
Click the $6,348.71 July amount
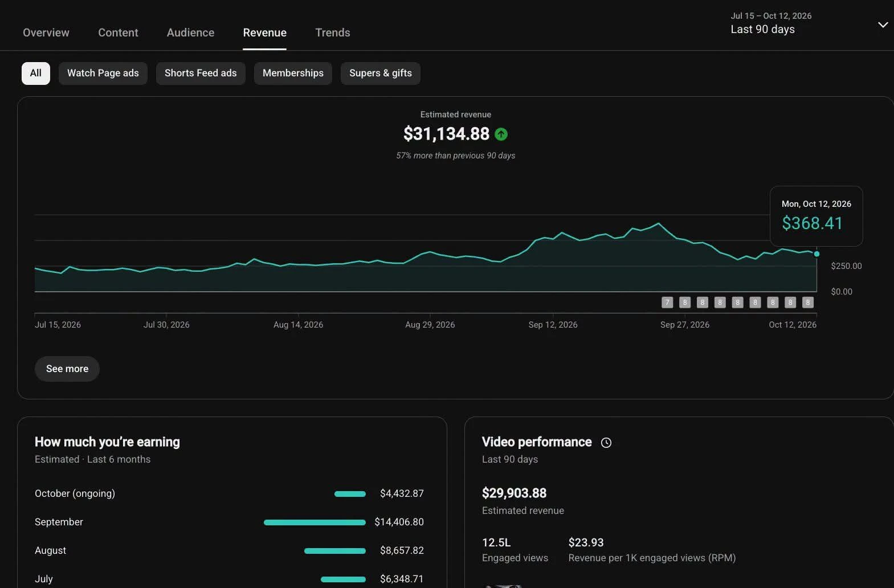point(402,579)
